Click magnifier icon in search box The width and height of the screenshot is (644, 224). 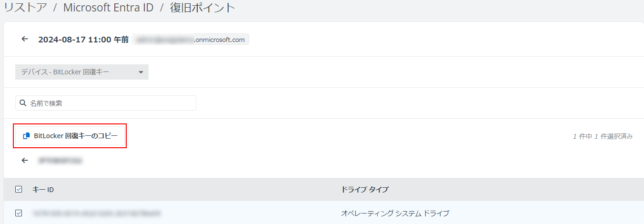(x=23, y=103)
